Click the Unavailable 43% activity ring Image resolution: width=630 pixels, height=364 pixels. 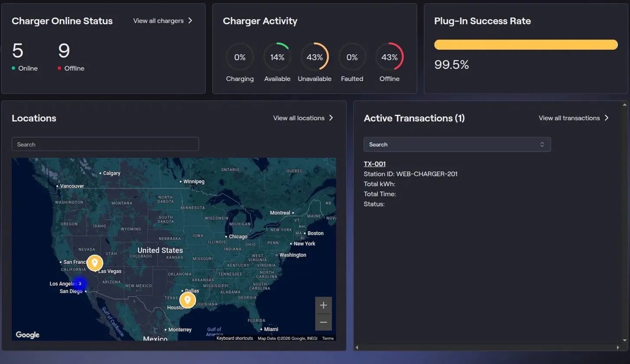pos(315,57)
